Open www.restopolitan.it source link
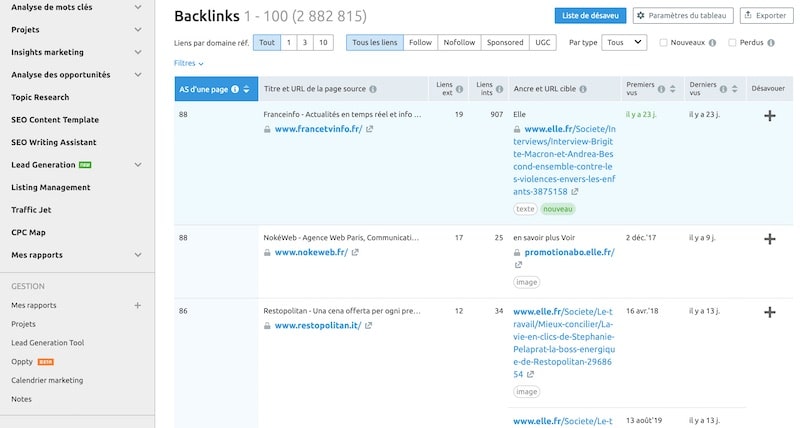800x428 pixels. pos(318,325)
